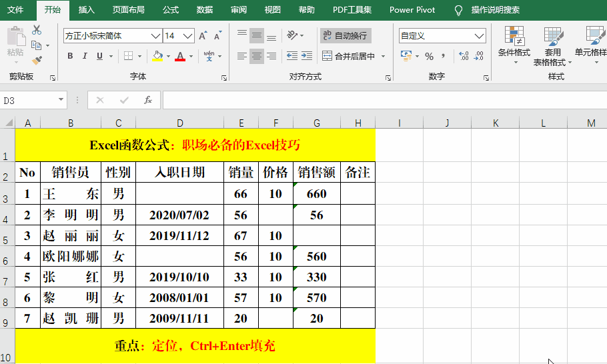Open the Name Box dropdown arrow
Image resolution: width=607 pixels, height=364 pixels.
(61, 100)
